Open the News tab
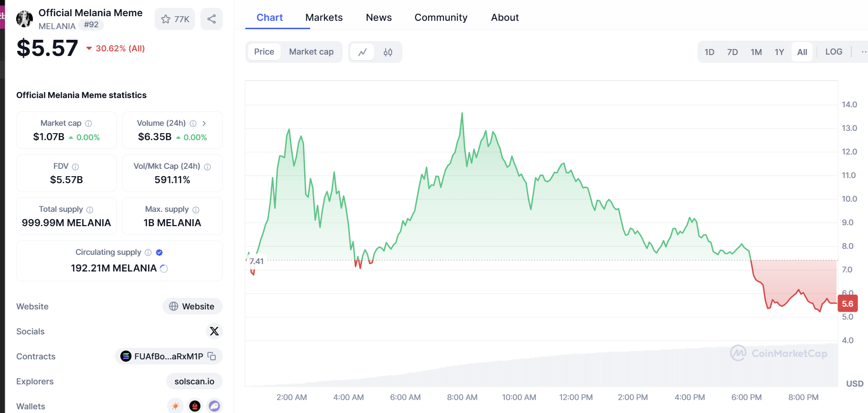868x413 pixels. pos(379,18)
